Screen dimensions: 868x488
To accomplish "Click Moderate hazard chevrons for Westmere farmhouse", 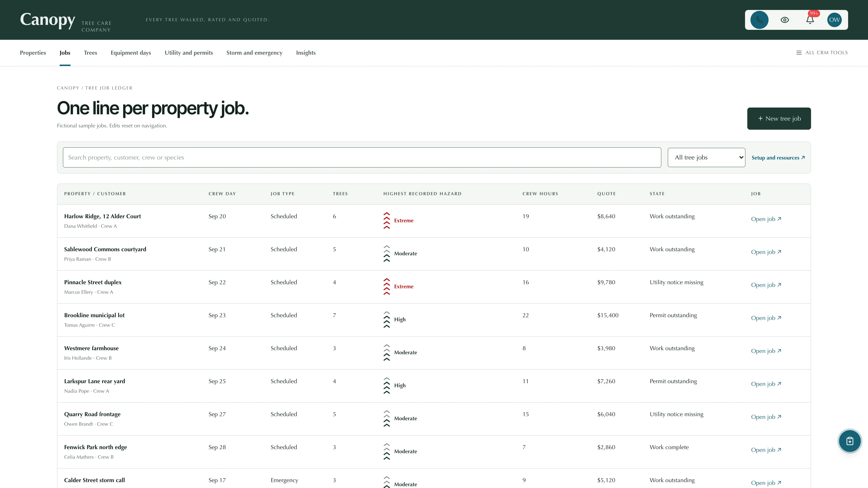I will coord(387,353).
